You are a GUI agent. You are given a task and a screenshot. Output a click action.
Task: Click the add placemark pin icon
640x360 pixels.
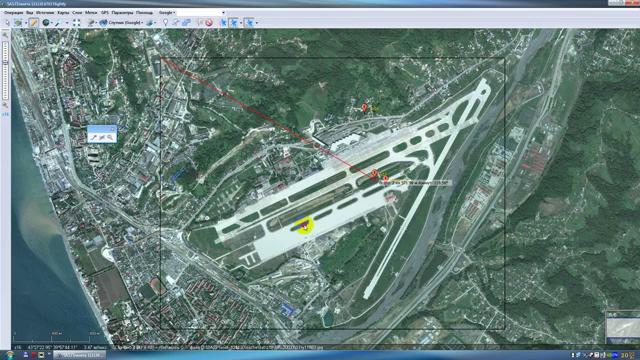point(165,23)
